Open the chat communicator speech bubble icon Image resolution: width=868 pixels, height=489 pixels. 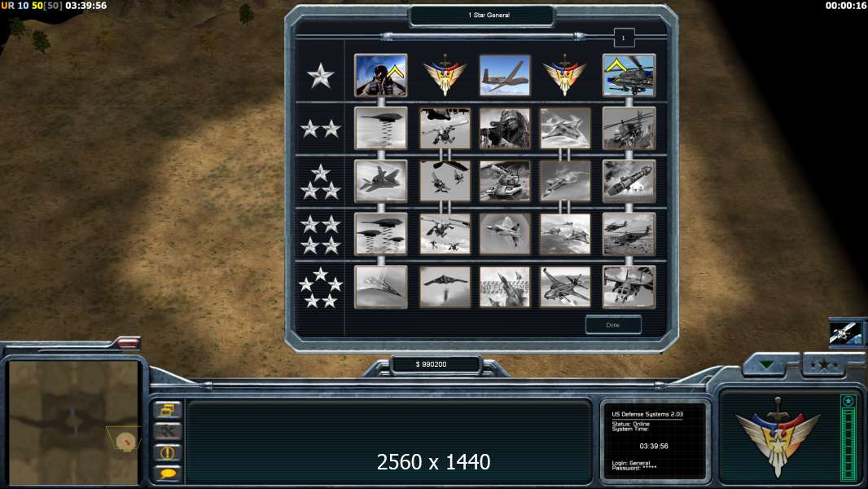tap(167, 473)
